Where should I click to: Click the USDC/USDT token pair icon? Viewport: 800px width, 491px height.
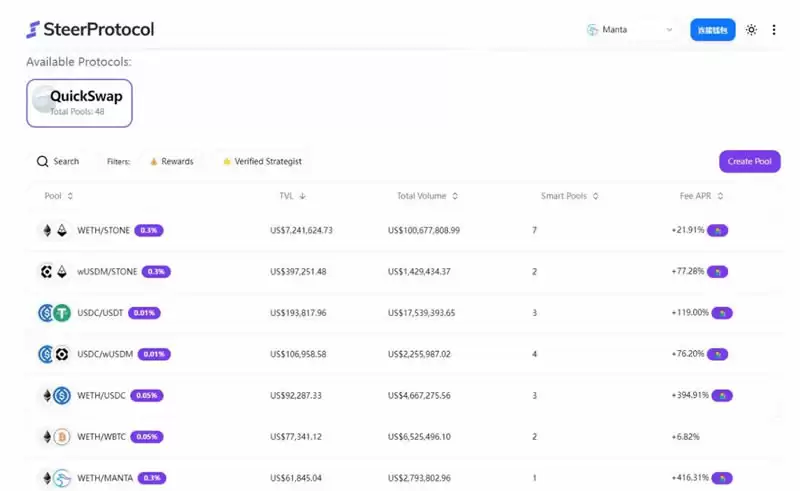[x=53, y=313]
